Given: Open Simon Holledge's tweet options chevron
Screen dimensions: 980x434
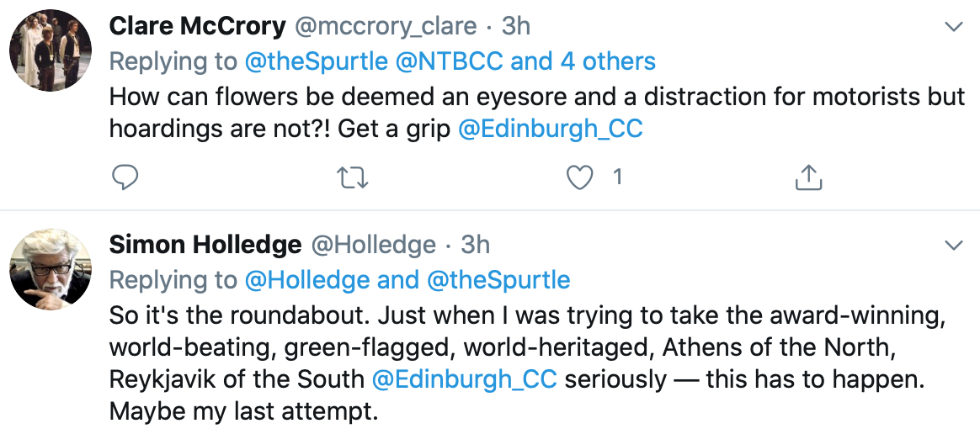Looking at the screenshot, I should 953,246.
